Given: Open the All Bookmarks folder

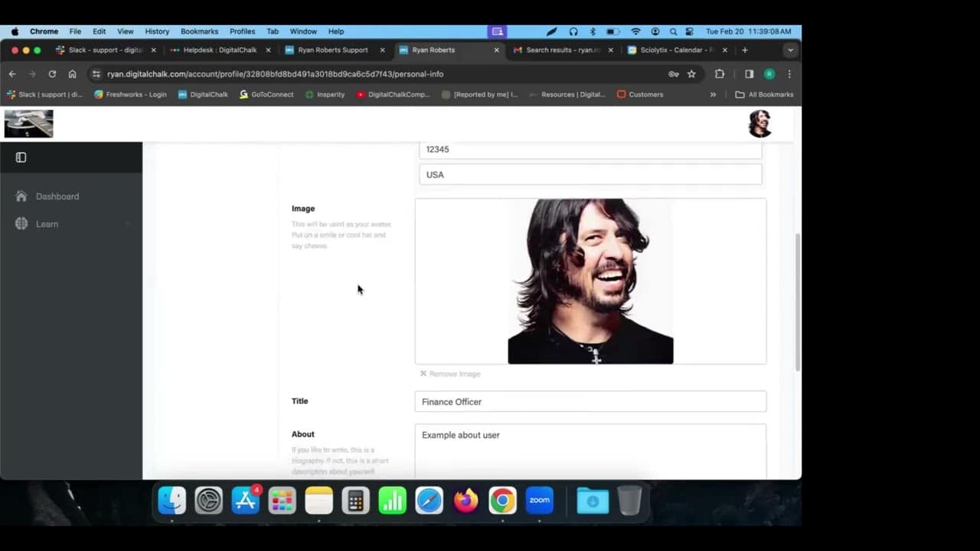Looking at the screenshot, I should coord(764,95).
